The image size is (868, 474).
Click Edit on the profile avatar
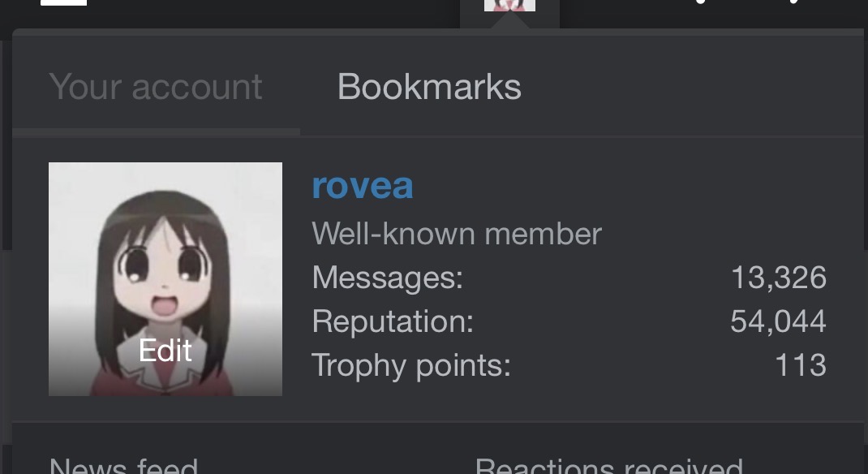[165, 351]
